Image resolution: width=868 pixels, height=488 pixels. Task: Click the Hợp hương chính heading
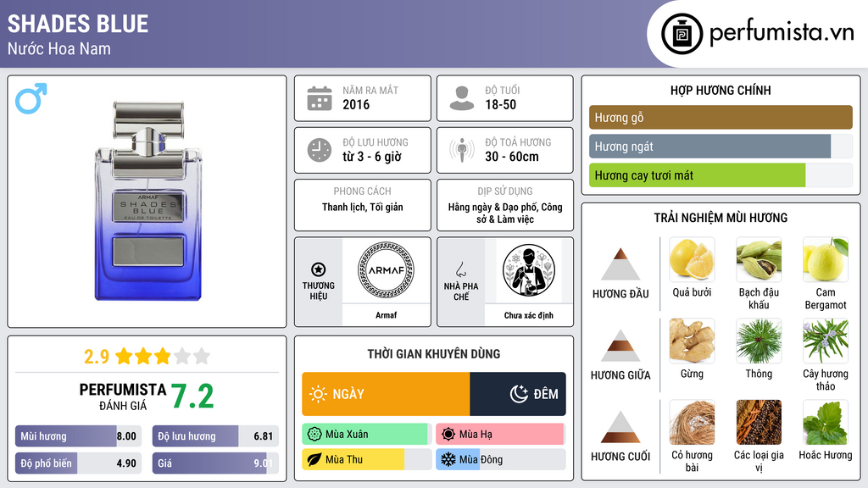coord(721,90)
